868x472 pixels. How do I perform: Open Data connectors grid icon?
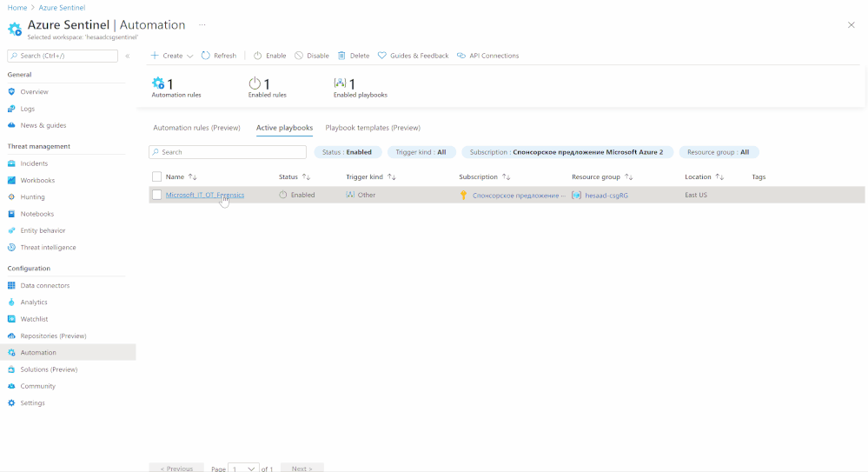[11, 285]
